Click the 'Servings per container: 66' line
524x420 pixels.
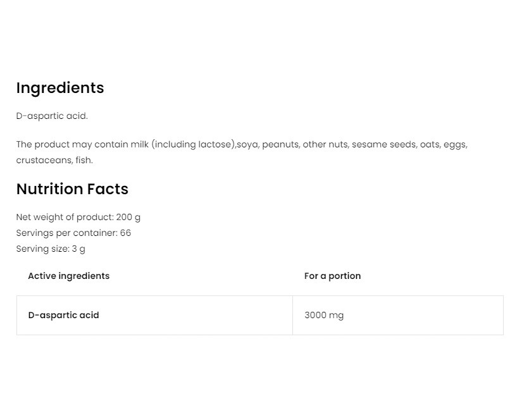coord(73,233)
